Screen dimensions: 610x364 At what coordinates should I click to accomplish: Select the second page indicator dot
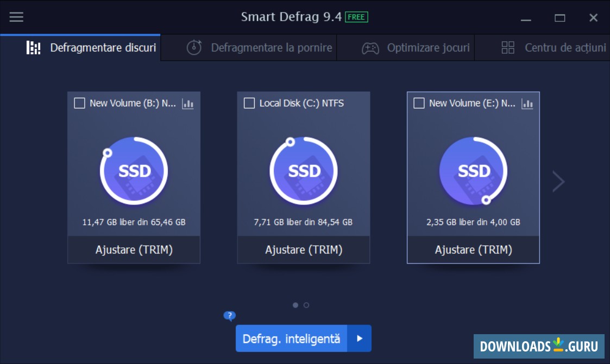[x=306, y=305]
